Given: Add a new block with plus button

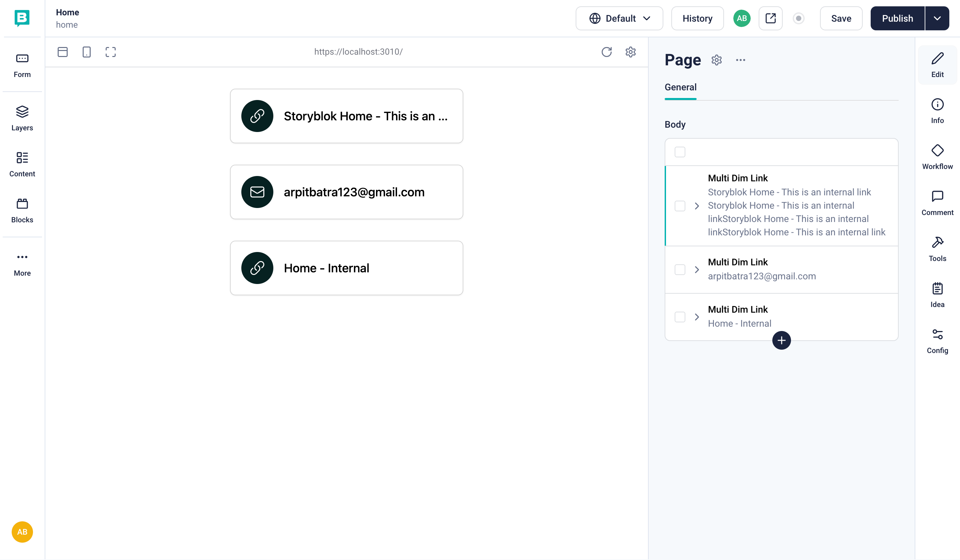Looking at the screenshot, I should click(781, 340).
